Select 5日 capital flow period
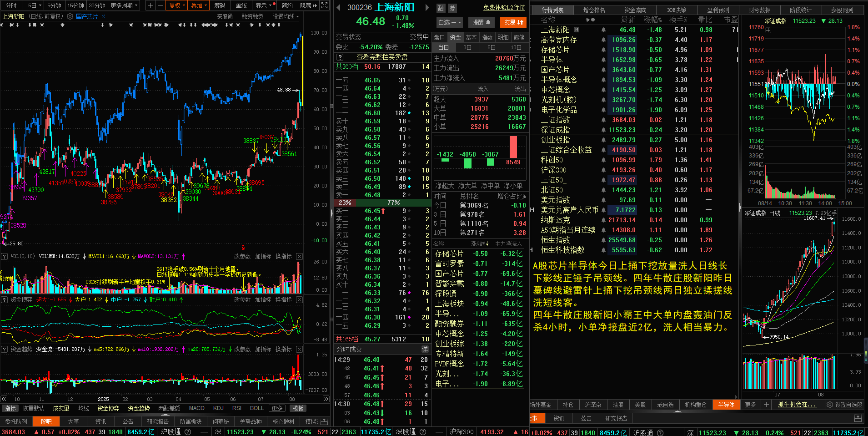The width and height of the screenshot is (868, 436). pos(492,48)
